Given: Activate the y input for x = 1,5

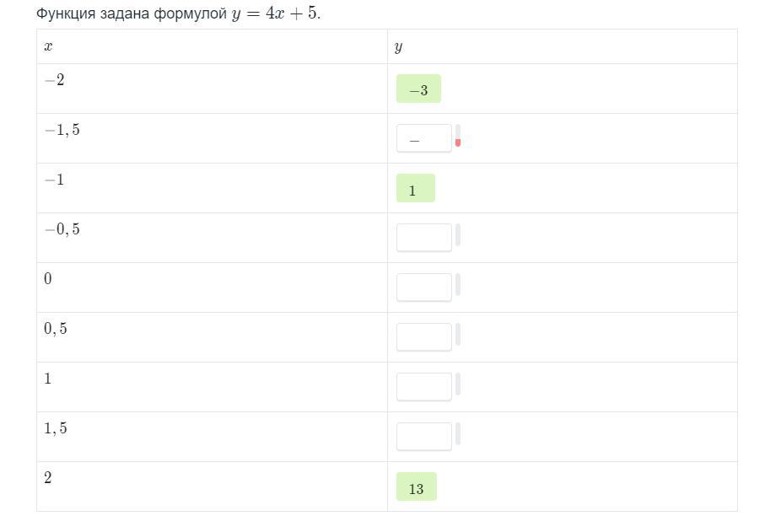Looking at the screenshot, I should tap(423, 437).
